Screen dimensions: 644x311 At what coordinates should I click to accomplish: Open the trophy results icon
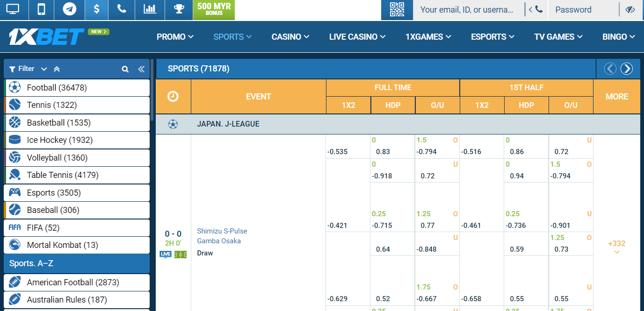click(x=179, y=9)
